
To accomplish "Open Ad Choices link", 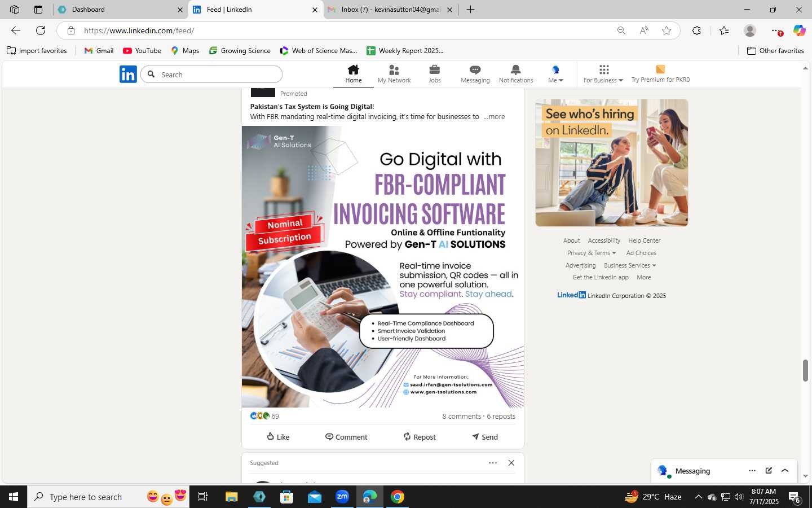I will point(641,253).
